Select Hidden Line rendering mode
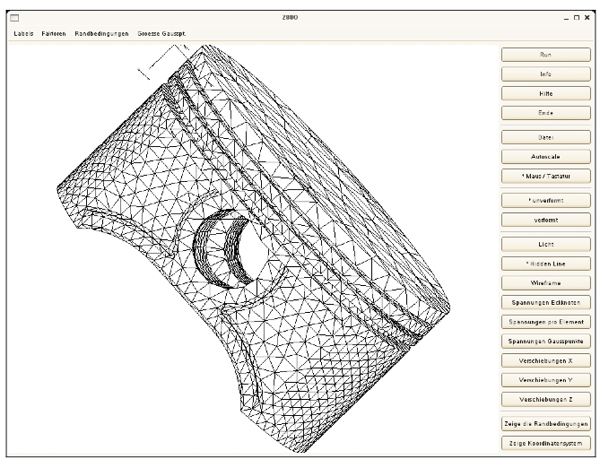Screen dimensions: 600x459 546,263
